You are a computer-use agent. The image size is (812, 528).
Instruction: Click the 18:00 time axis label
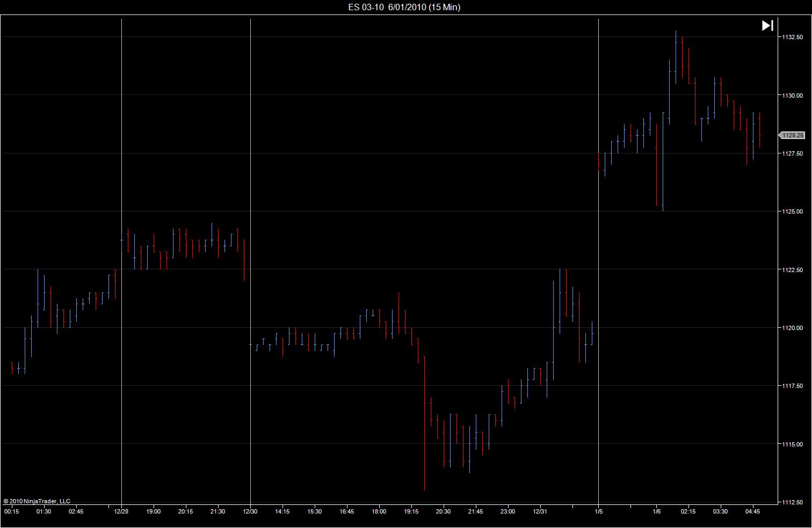click(x=379, y=511)
